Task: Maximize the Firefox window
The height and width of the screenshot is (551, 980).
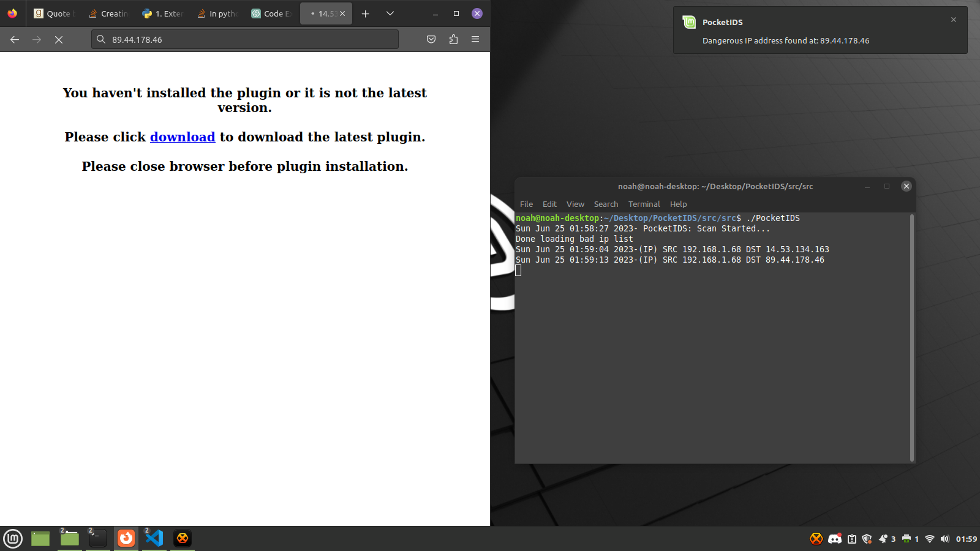Action: (456, 13)
